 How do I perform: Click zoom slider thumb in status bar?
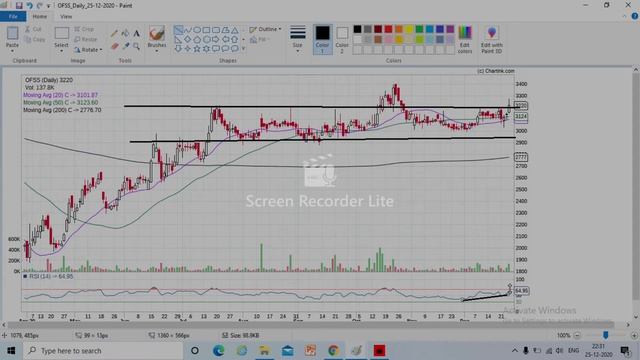pyautogui.click(x=606, y=335)
